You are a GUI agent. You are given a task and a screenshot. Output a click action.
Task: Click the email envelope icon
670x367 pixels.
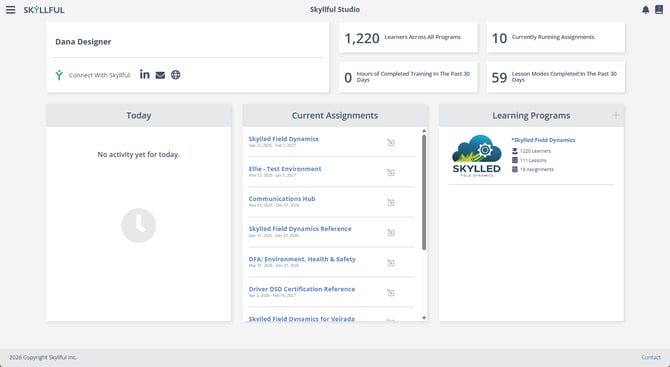pos(160,75)
